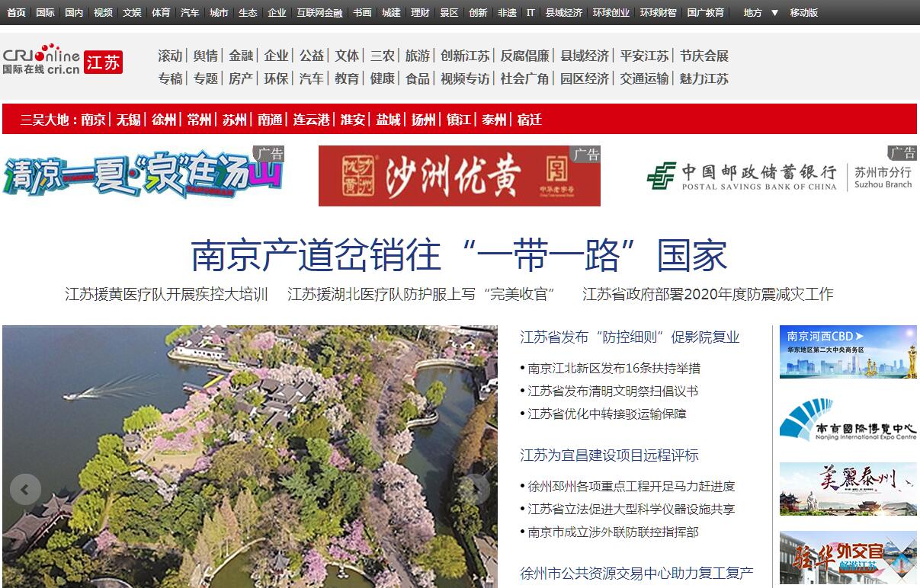920x588 pixels.
Task: Open 徐州市公共资源交易中心 article
Action: pos(637,573)
